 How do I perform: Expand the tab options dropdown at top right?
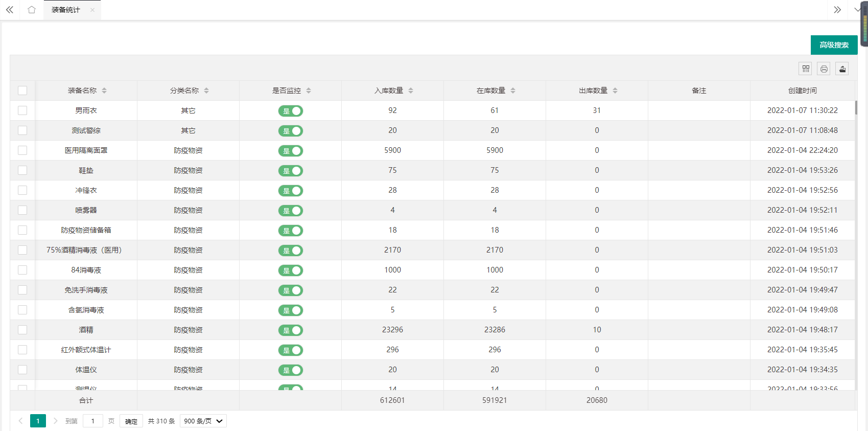[x=857, y=10]
